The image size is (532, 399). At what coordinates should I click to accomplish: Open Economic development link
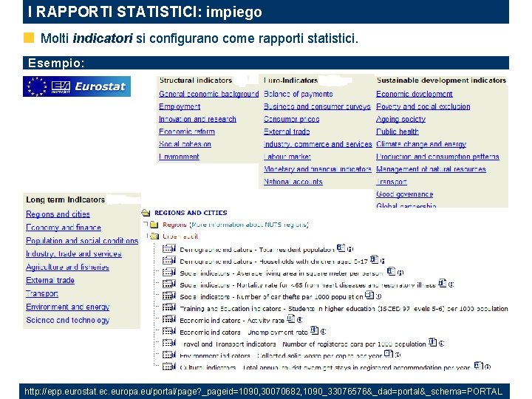point(415,94)
